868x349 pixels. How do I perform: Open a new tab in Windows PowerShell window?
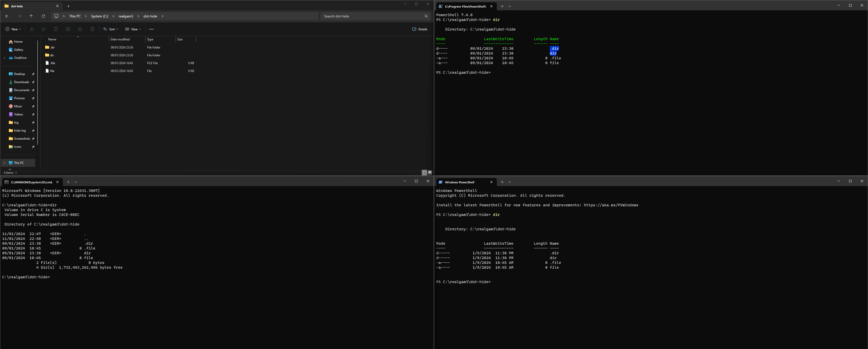point(502,182)
